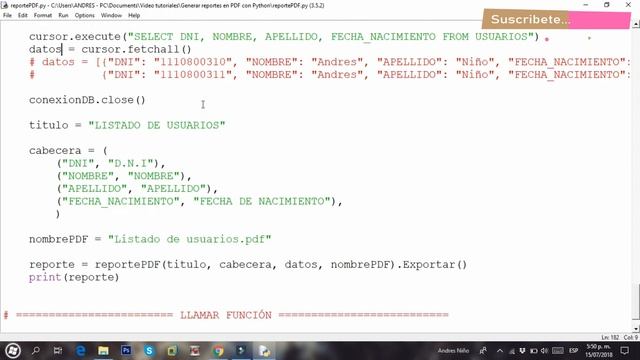Image resolution: width=640 pixels, height=360 pixels.
Task: Click the battery tray icon
Action: click(533, 351)
